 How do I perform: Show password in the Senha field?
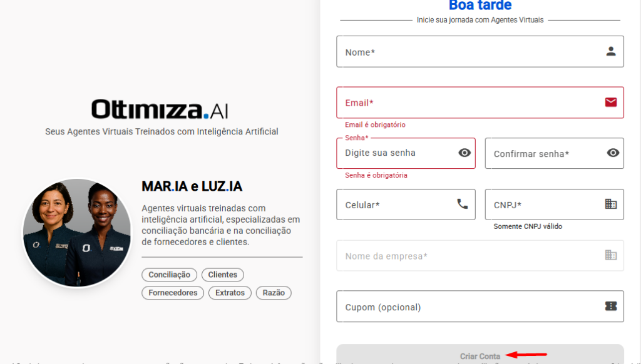464,153
